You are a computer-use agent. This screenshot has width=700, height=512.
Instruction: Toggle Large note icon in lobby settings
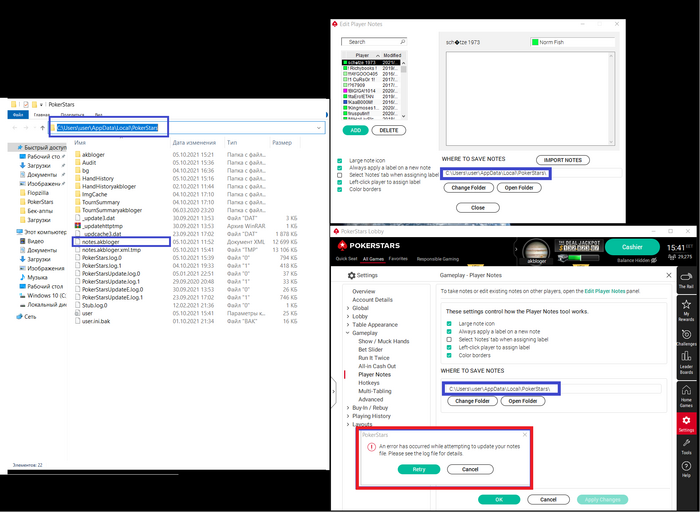[x=449, y=324]
